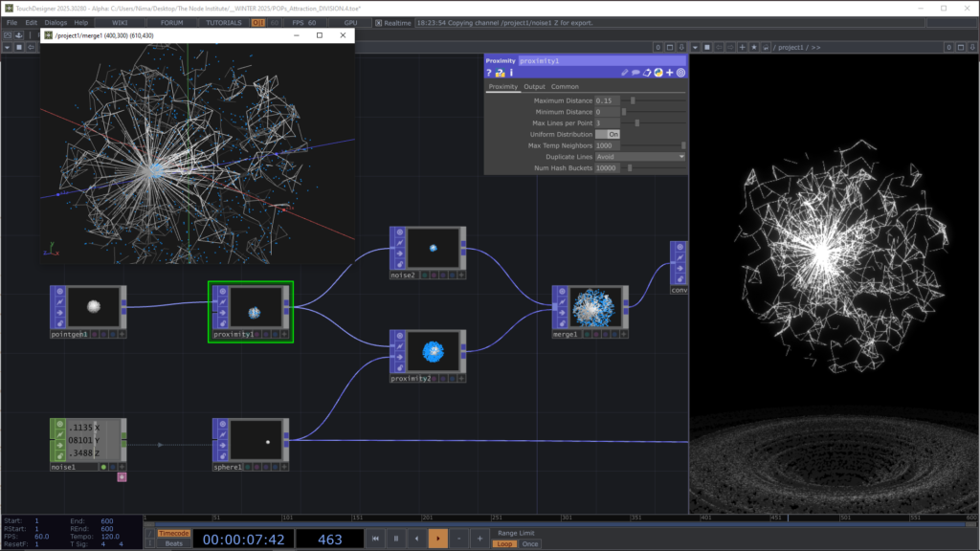
Task: Toggle Uniform Distribution switch off
Action: point(608,134)
